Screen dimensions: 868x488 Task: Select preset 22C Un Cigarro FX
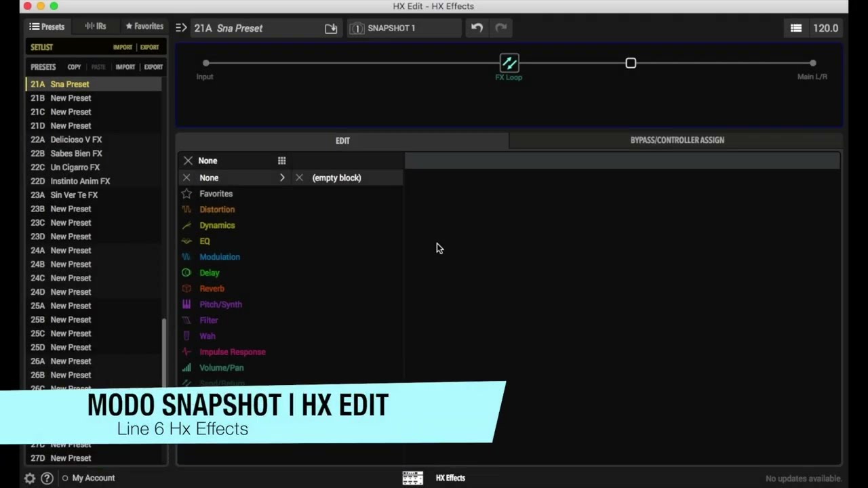tap(94, 167)
